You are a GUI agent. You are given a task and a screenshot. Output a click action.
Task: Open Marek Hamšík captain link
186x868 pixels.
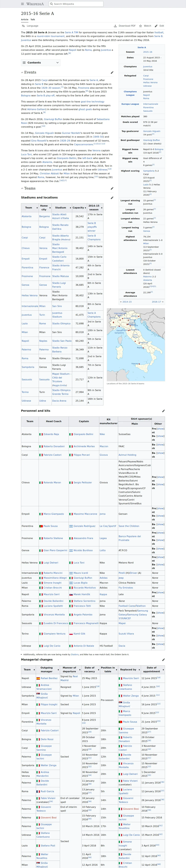pos(82,594)
